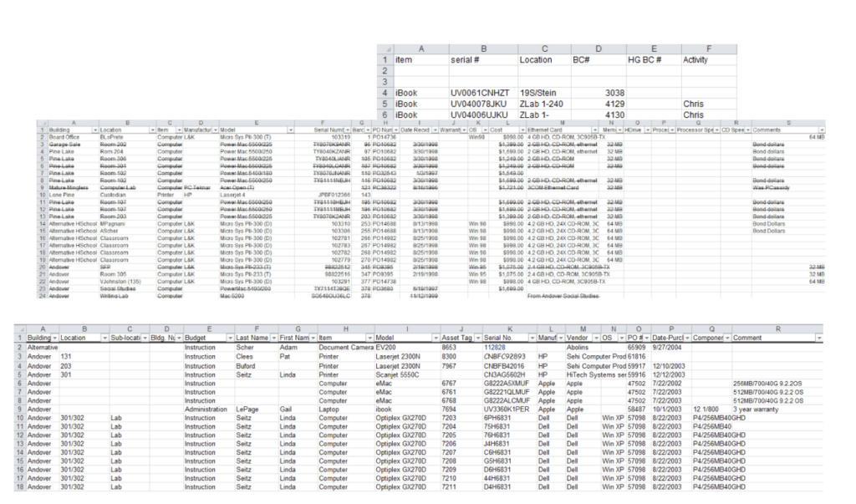The image size is (856, 504).
Task: Select the blue serial number 112828
Action: (509, 348)
